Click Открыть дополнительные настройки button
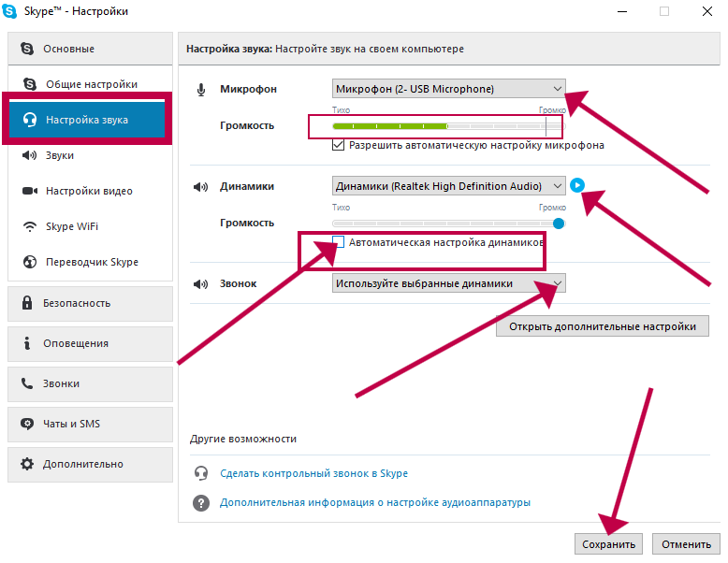The height and width of the screenshot is (563, 728). [603, 326]
